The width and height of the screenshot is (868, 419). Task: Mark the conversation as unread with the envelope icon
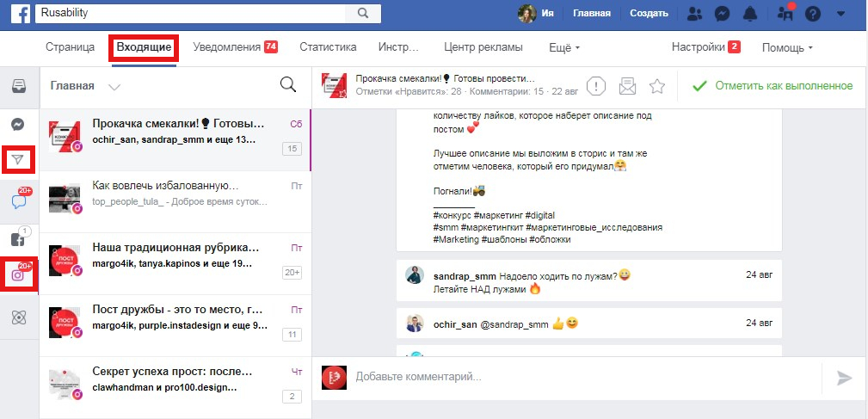pos(627,86)
